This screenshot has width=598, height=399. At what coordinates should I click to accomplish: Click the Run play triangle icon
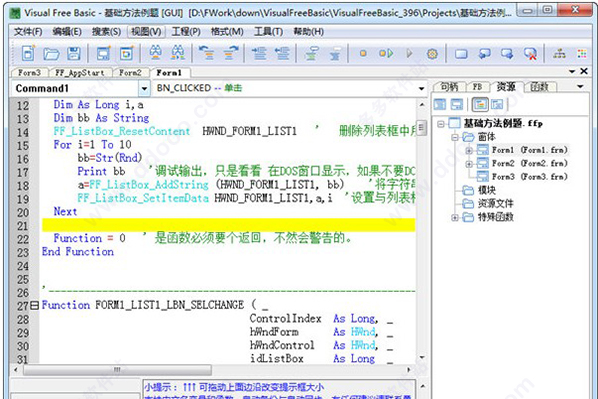[409, 53]
